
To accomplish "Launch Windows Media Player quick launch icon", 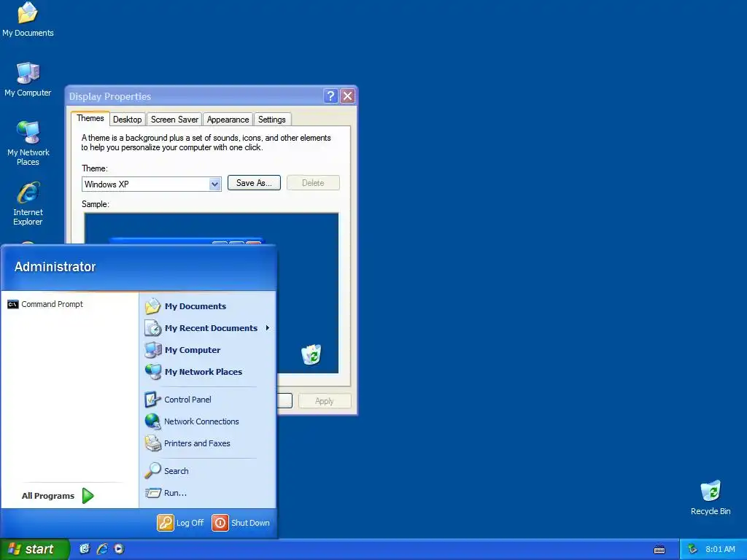I will [x=119, y=549].
